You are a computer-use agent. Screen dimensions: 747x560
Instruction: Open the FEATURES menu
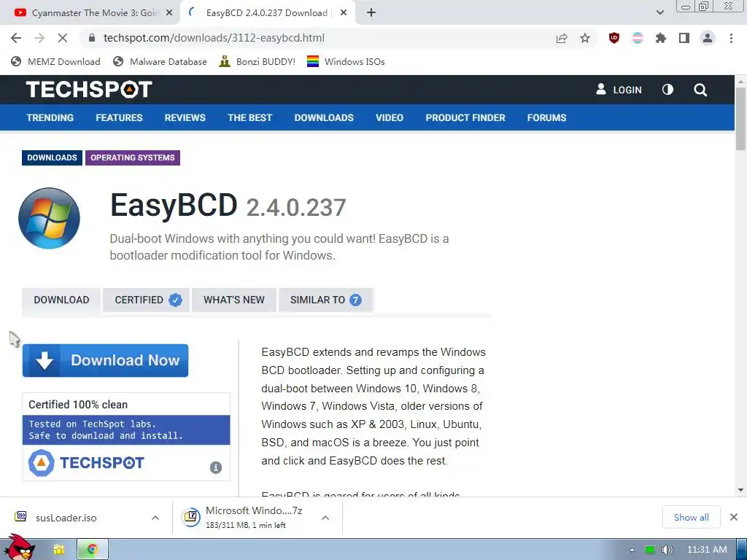[x=119, y=117]
